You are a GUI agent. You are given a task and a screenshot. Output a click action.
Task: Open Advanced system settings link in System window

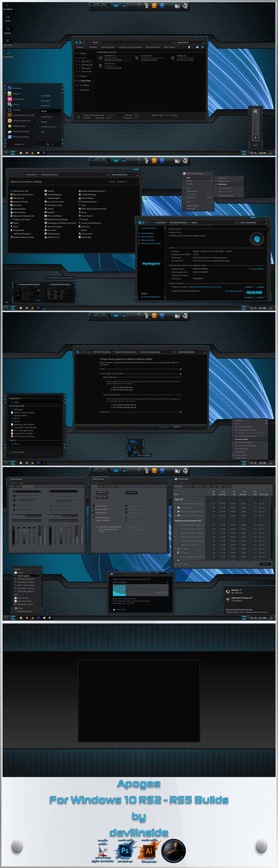[x=151, y=243]
